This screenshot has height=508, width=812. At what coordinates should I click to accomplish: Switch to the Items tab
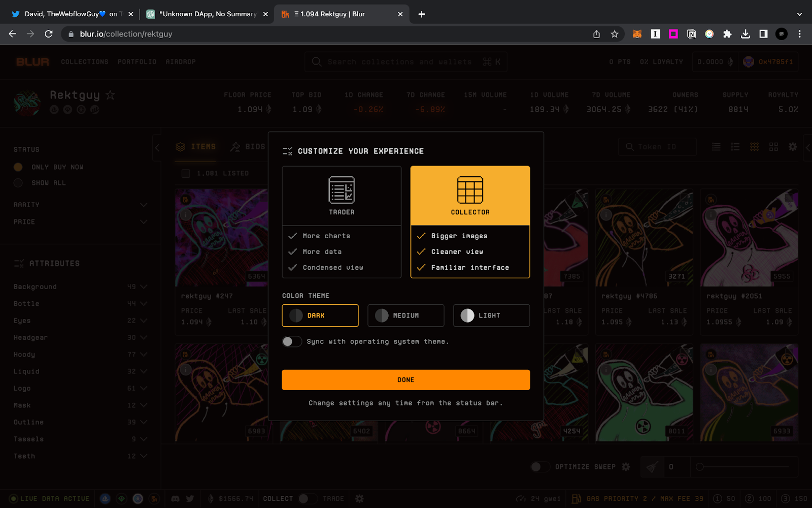(196, 147)
